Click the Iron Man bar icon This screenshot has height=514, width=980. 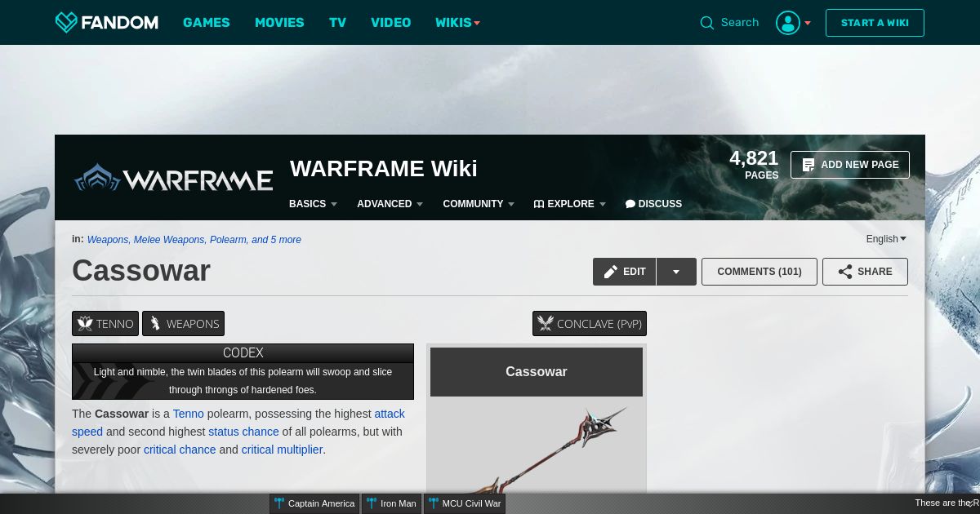372,503
